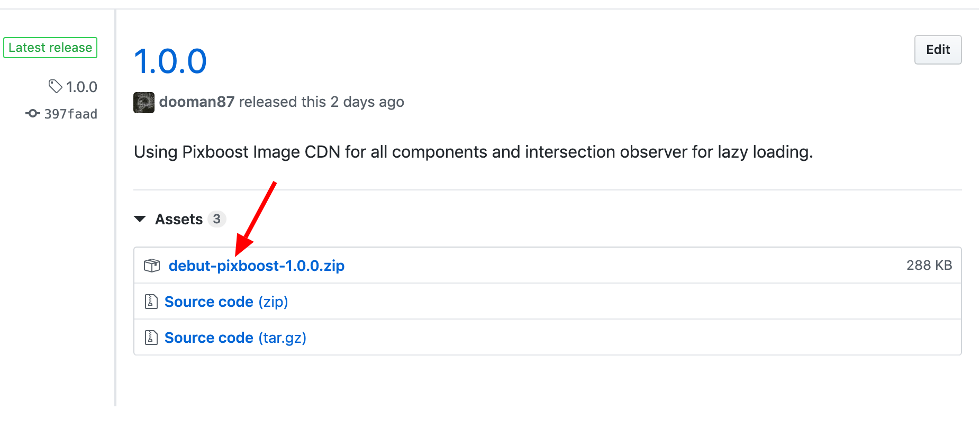Screen dimensions: 980x437
Task: Open the dooman87 user profile link
Action: [197, 102]
